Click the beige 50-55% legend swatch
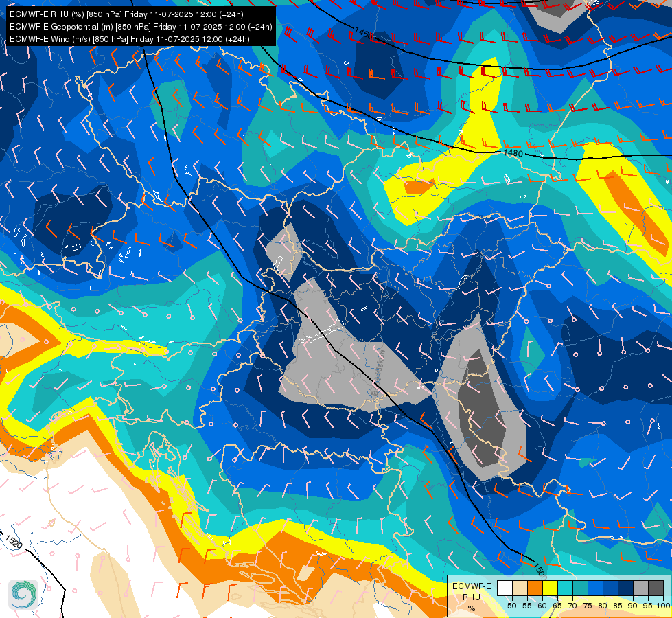Image resolution: width=672 pixels, height=618 pixels. tap(520, 588)
